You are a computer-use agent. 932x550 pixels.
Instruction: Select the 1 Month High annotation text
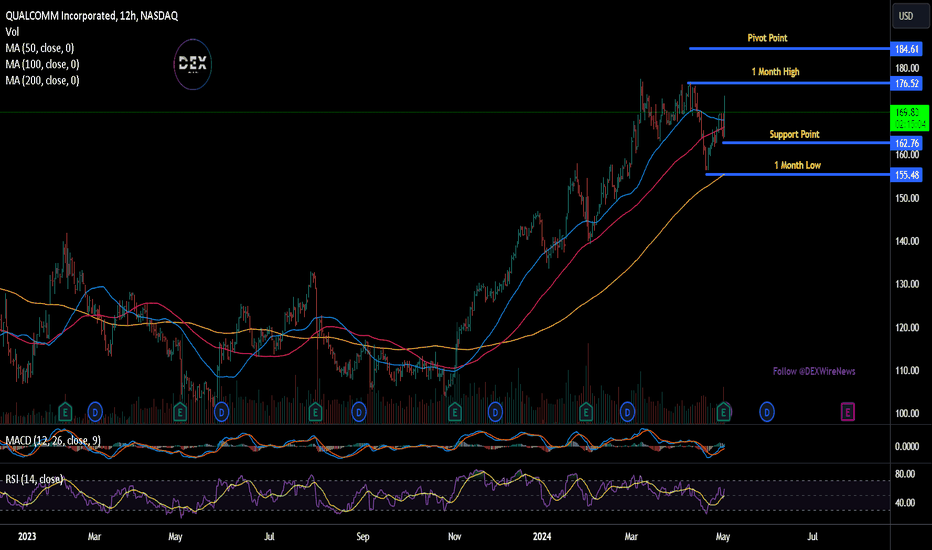point(776,72)
